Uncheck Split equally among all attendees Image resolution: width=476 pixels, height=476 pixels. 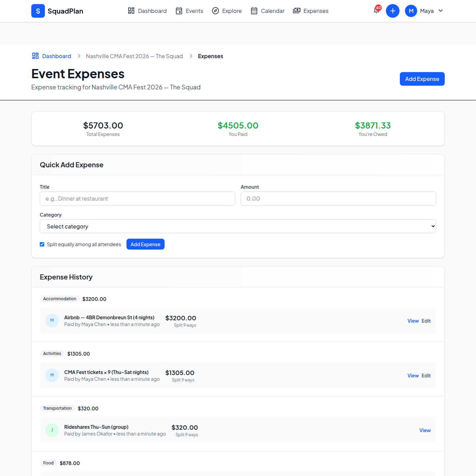[x=42, y=244]
